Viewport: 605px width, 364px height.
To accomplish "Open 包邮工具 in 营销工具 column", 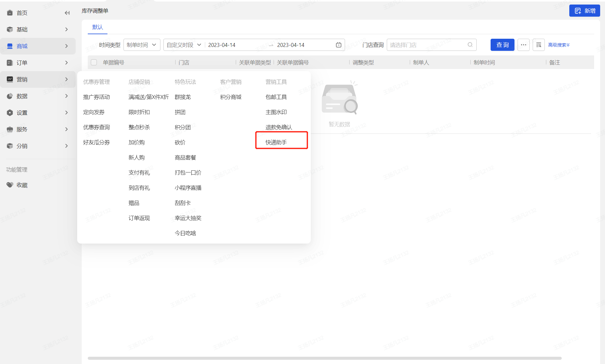I will (x=276, y=97).
